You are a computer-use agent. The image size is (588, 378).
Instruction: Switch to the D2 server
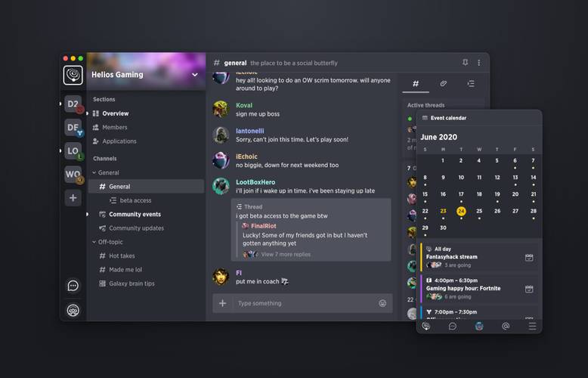coord(73,104)
